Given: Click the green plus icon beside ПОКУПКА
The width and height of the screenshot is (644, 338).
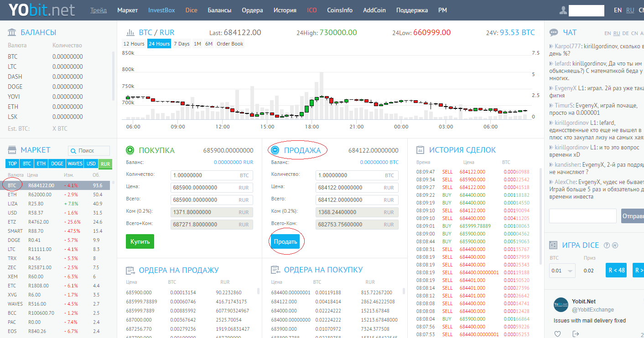Looking at the screenshot, I should [x=130, y=150].
